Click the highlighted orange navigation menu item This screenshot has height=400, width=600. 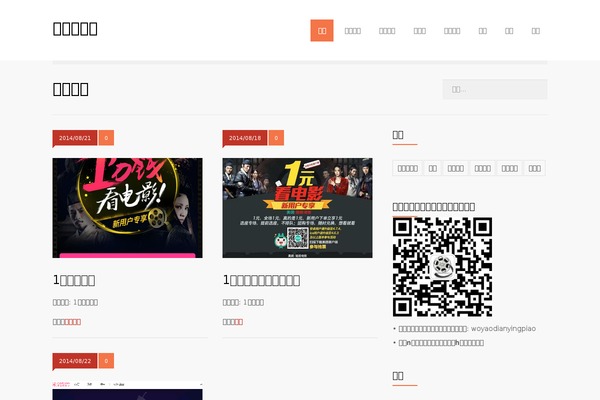click(322, 31)
